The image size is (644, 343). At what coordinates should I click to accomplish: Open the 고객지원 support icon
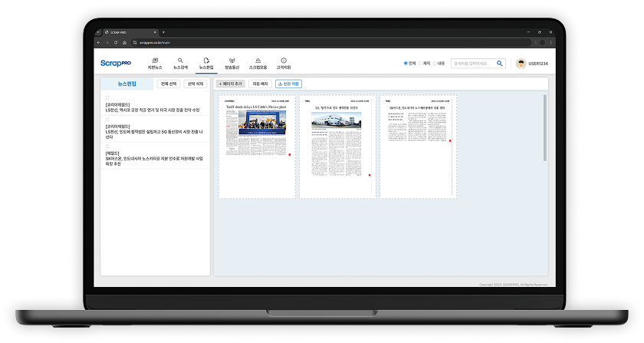coord(284,60)
